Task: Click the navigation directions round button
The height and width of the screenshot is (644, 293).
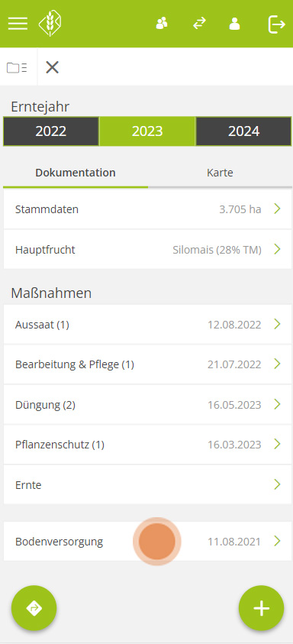Action: pyautogui.click(x=34, y=608)
